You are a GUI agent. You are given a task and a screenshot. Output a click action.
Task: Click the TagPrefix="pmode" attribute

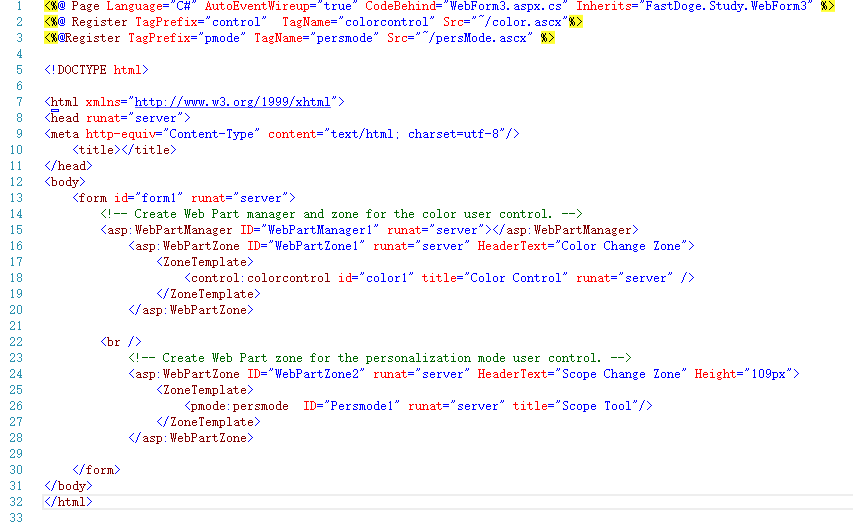point(187,38)
